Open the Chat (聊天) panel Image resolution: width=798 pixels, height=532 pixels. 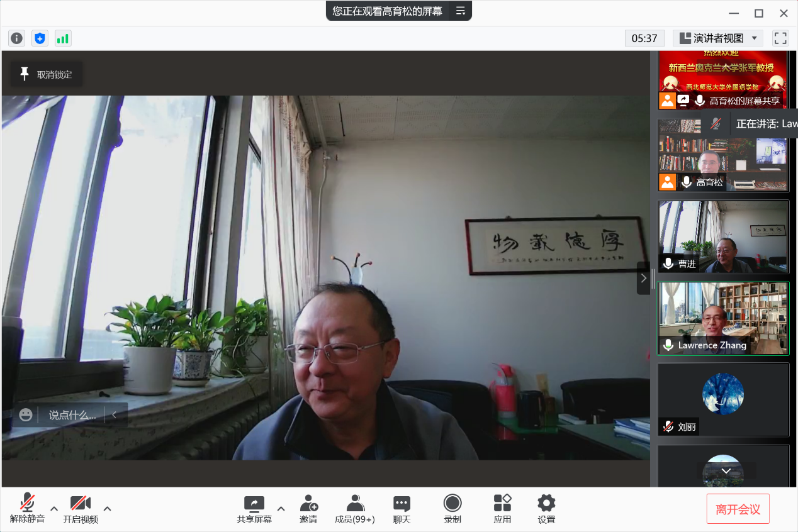402,509
